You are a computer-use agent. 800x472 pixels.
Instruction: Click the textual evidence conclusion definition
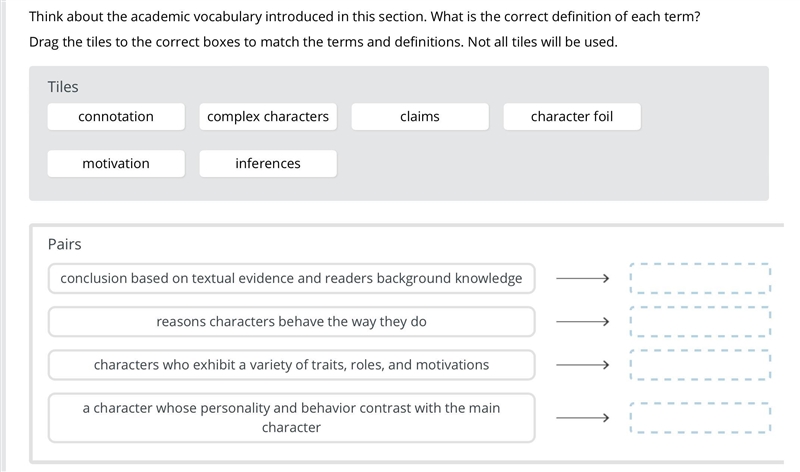click(291, 279)
